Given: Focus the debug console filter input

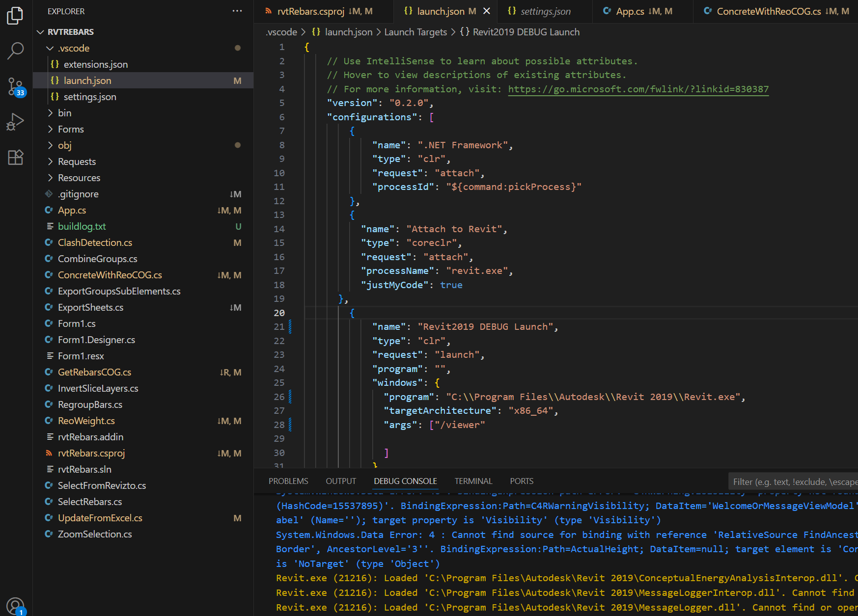Looking at the screenshot, I should pos(793,482).
